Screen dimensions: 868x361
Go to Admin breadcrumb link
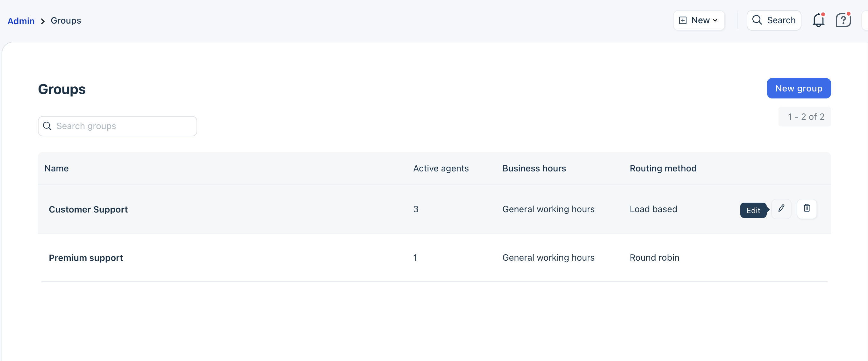click(21, 21)
